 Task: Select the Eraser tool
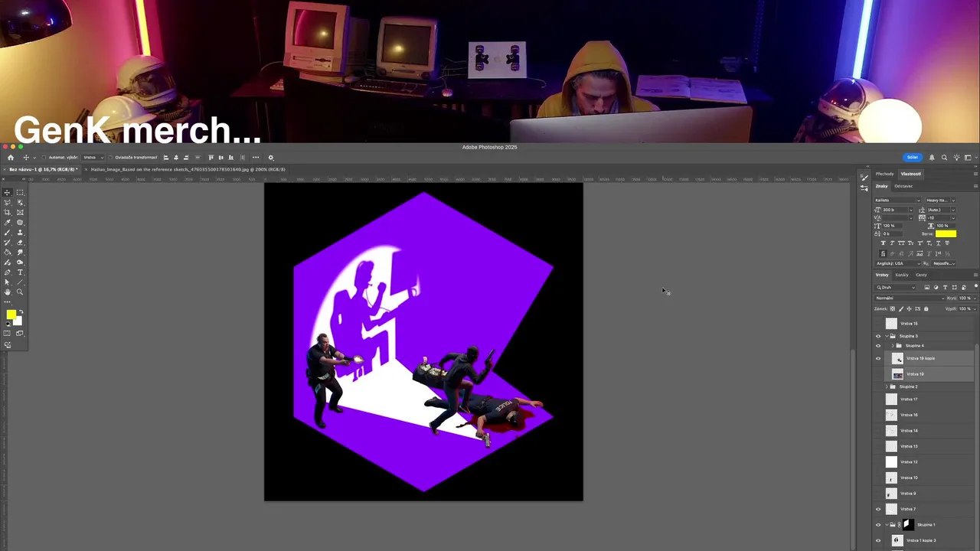click(20, 243)
